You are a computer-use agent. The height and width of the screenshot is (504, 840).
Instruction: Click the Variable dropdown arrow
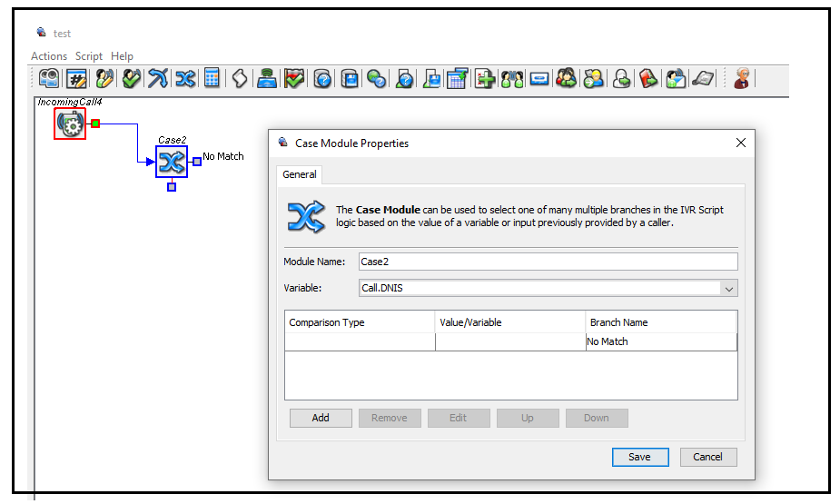pos(728,289)
